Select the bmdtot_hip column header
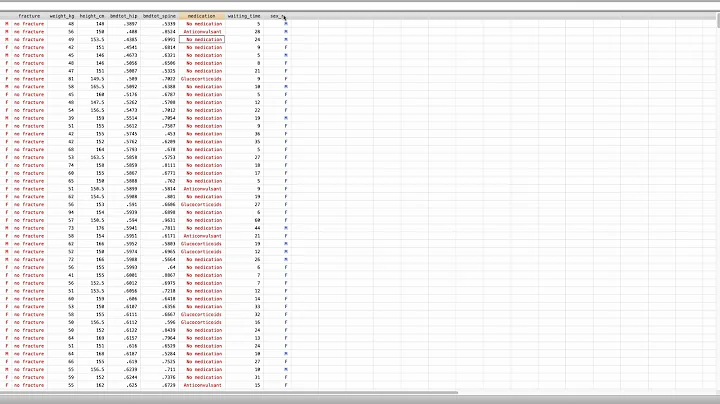Screen dimensions: 720x404 click(x=124, y=16)
